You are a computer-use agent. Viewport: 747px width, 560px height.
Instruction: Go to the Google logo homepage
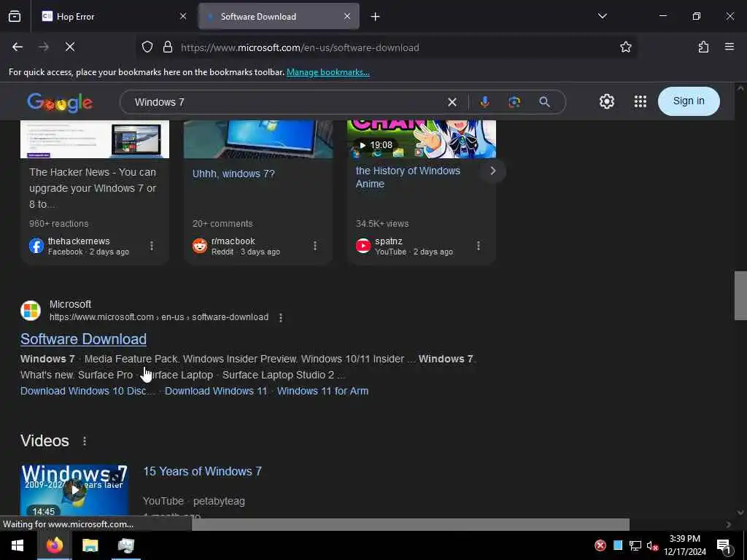60,102
